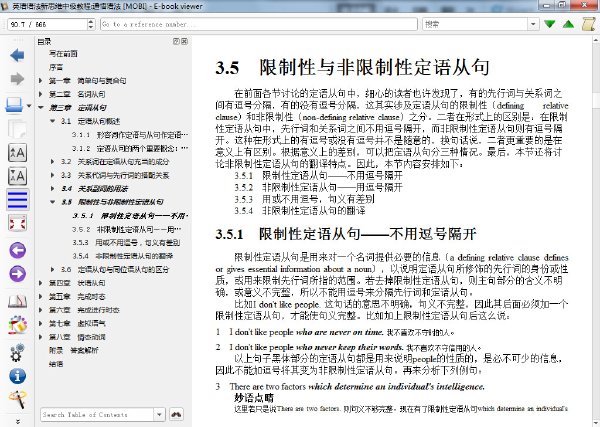
Task: Click position spinner up arrow
Action: point(91,21)
